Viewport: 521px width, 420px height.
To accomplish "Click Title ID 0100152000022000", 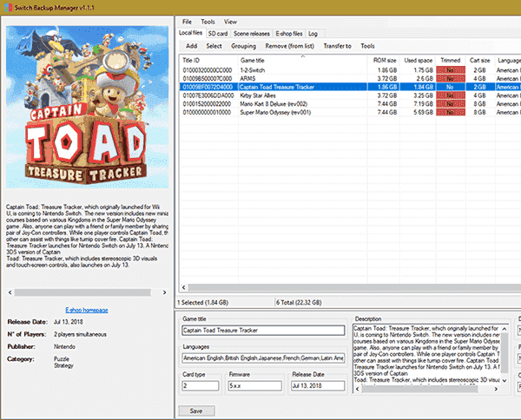I will tap(207, 104).
